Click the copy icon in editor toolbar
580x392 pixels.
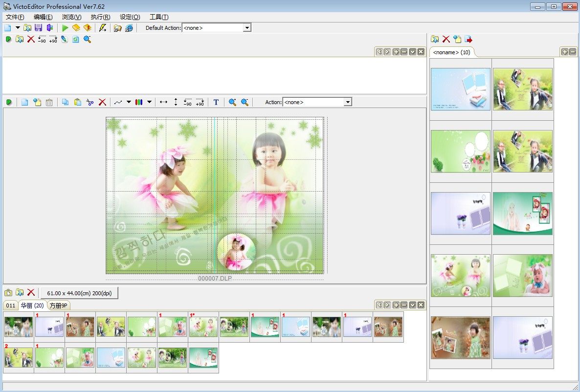(66, 102)
